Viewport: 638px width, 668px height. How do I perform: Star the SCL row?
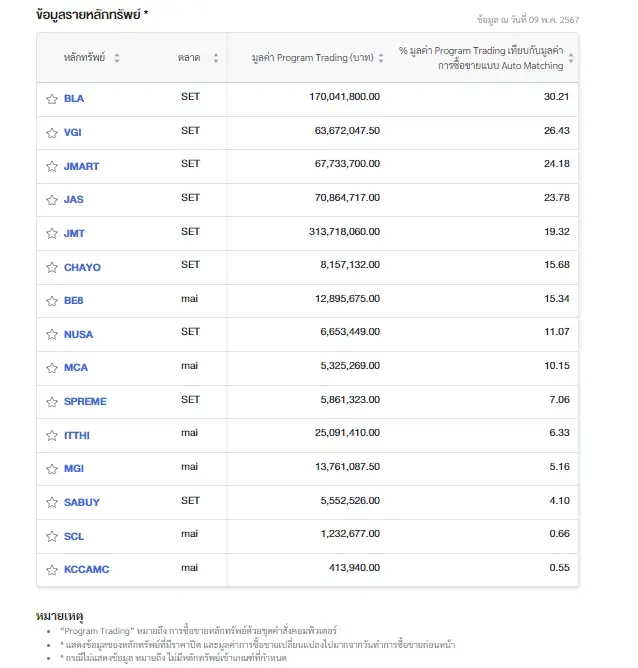tap(52, 536)
